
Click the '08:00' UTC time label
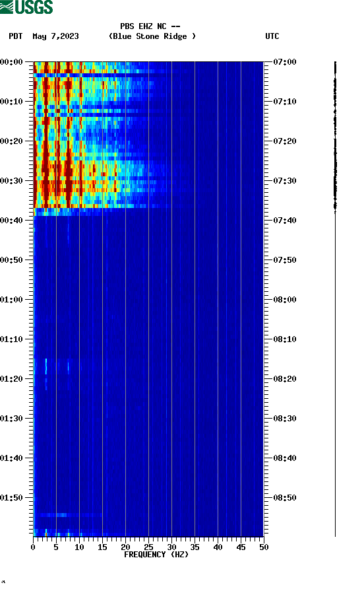point(284,300)
